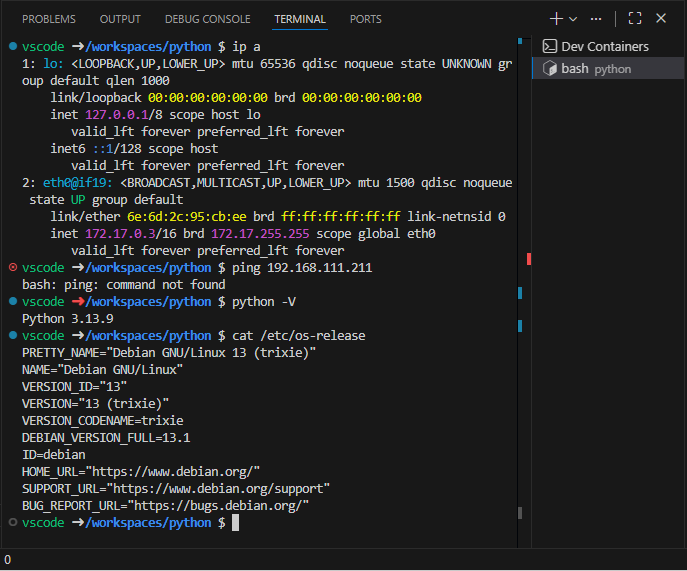Image resolution: width=687 pixels, height=571 pixels.
Task: Click the 'bash: ping: command not found' line
Action: [124, 285]
